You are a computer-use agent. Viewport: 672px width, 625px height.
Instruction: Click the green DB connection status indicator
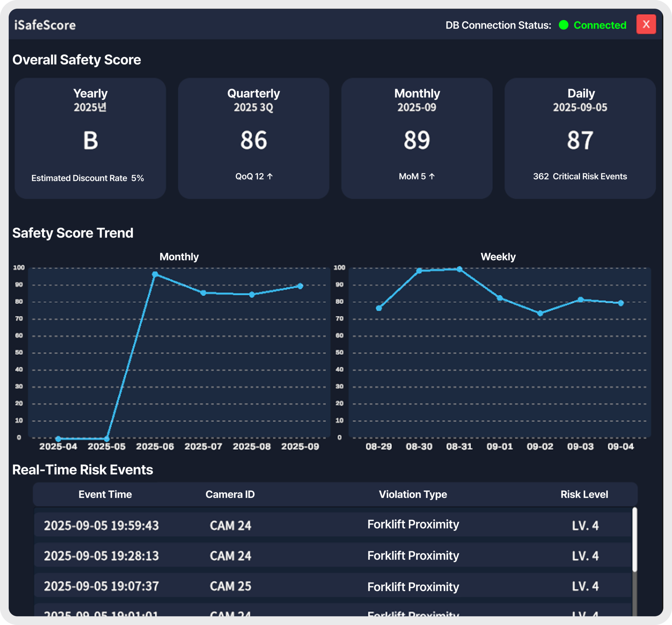point(563,25)
